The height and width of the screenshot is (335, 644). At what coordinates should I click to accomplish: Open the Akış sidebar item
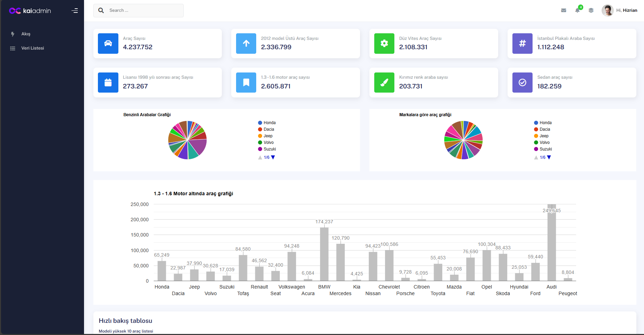click(x=26, y=34)
